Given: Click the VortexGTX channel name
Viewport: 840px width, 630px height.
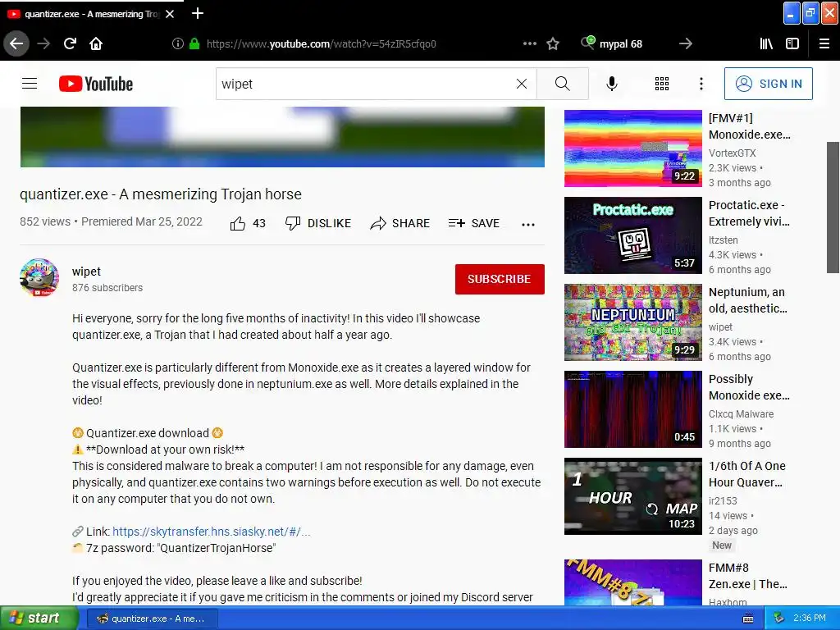Looking at the screenshot, I should [x=733, y=153].
